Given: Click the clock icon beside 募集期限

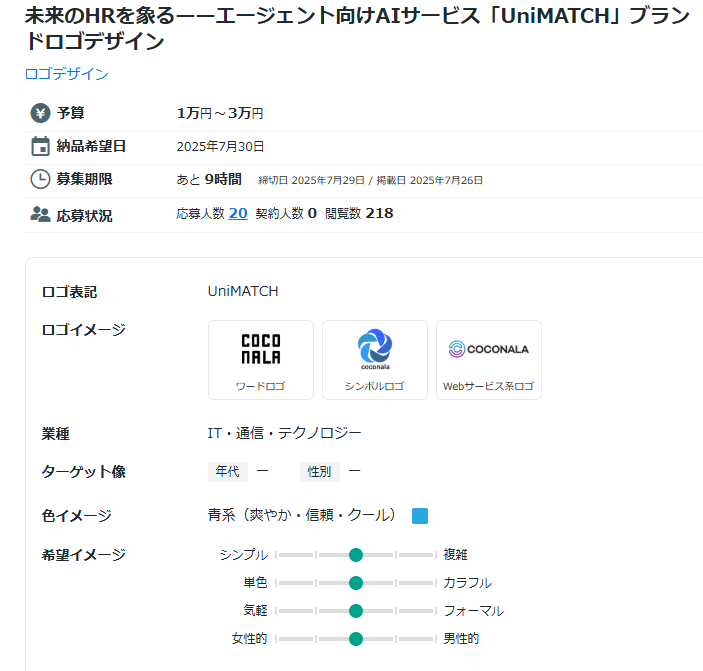Looking at the screenshot, I should pos(40,180).
